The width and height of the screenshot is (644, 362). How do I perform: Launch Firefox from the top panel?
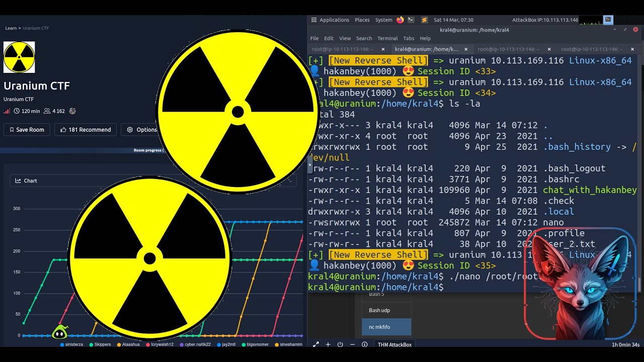point(400,20)
